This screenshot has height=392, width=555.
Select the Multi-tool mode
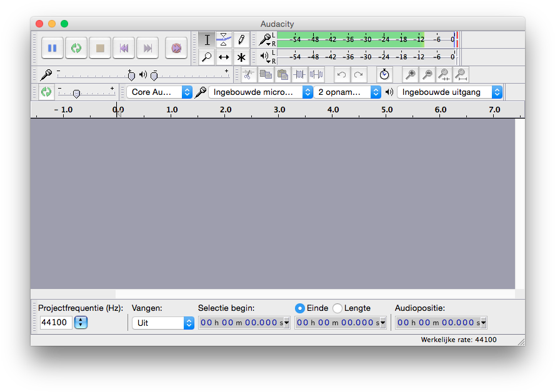pyautogui.click(x=241, y=57)
